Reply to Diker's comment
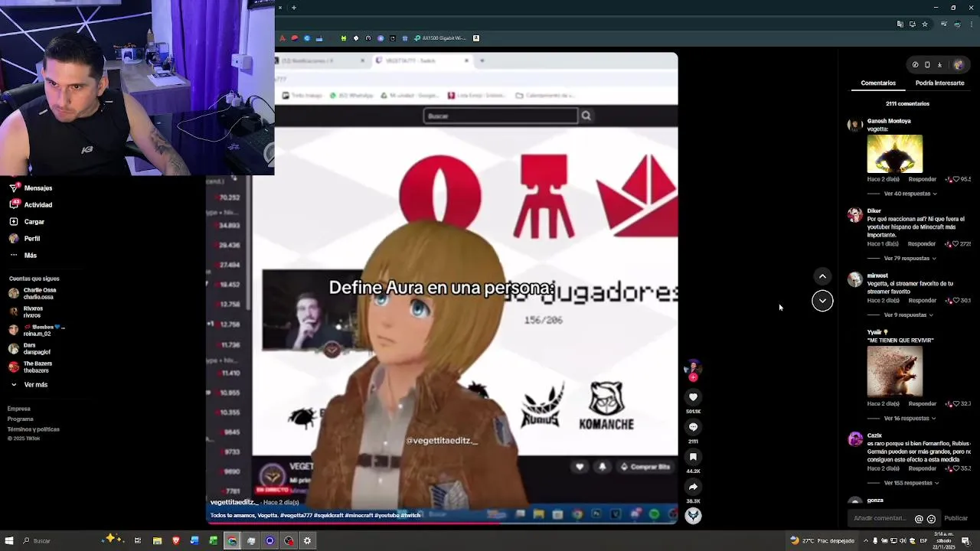 coord(922,244)
